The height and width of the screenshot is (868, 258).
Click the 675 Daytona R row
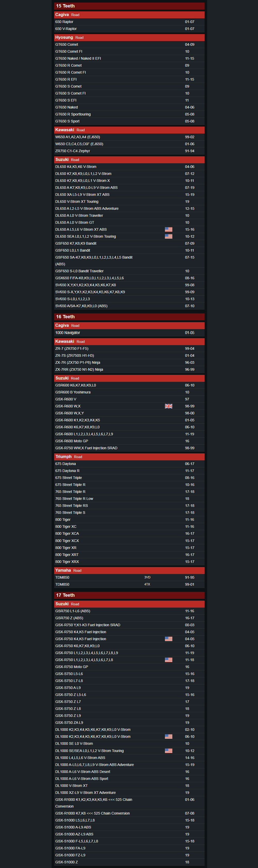click(129, 471)
